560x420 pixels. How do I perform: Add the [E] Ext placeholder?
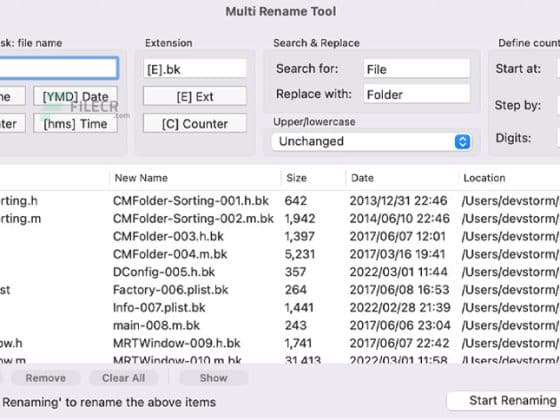195,96
